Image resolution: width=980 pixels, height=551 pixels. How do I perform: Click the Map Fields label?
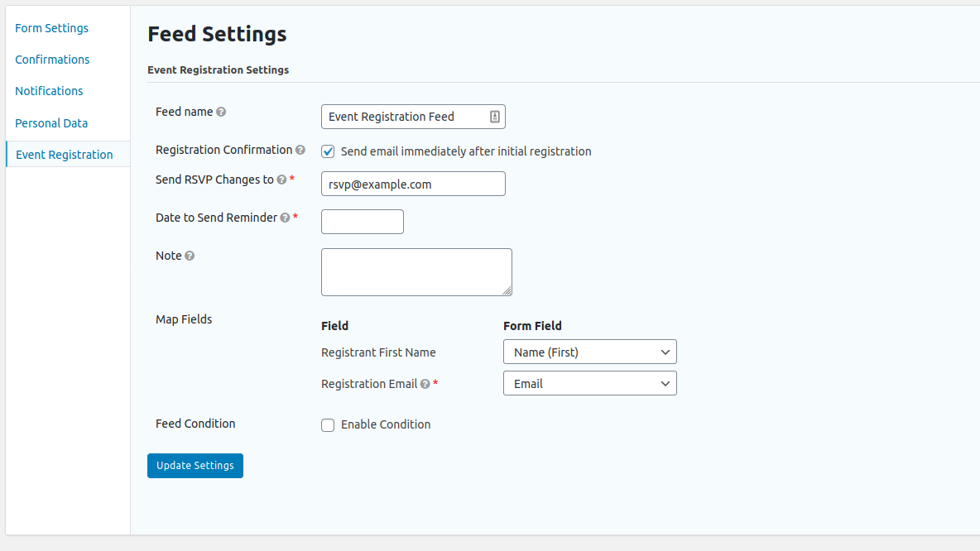pyautogui.click(x=184, y=319)
